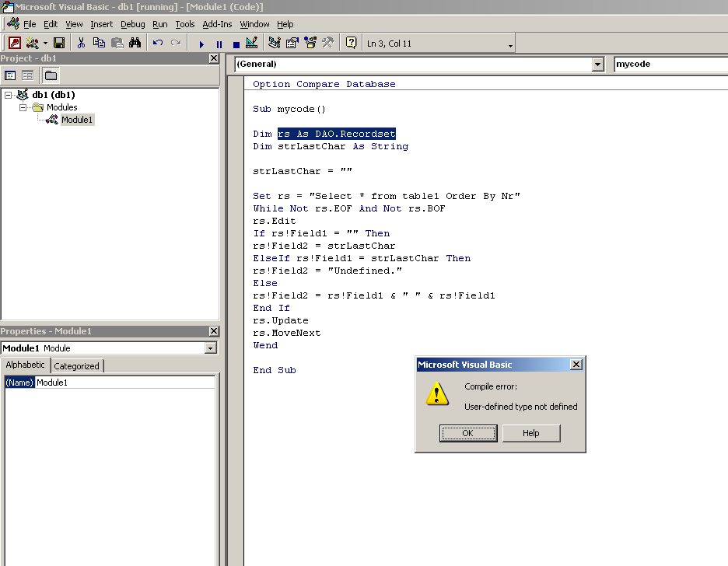Click the Reset stop square icon
The image size is (728, 566).
tap(235, 44)
